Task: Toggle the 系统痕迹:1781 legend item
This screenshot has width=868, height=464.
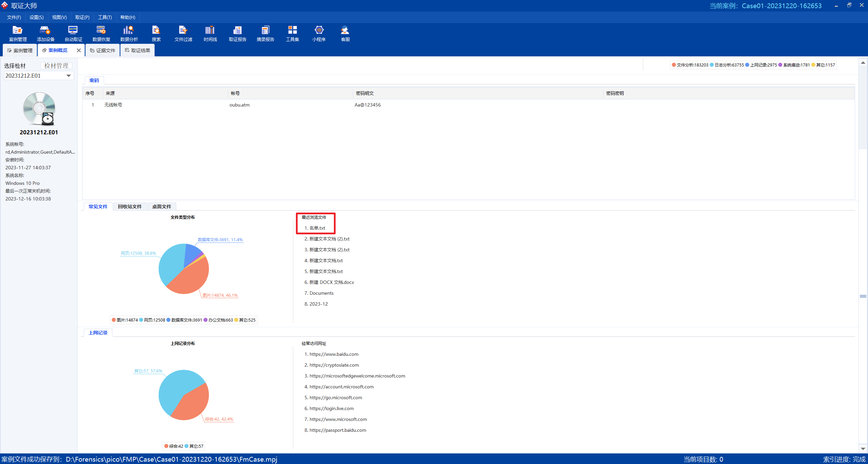Action: coord(794,65)
